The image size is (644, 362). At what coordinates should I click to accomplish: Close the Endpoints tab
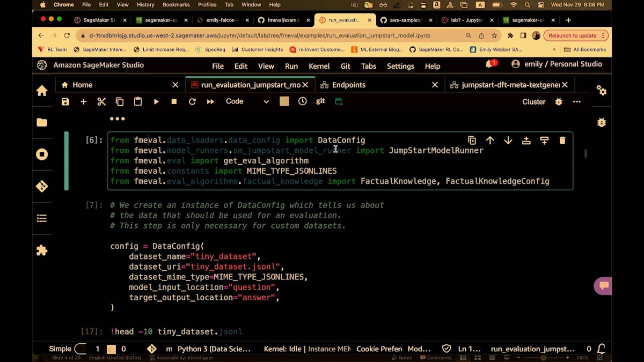pos(435,85)
